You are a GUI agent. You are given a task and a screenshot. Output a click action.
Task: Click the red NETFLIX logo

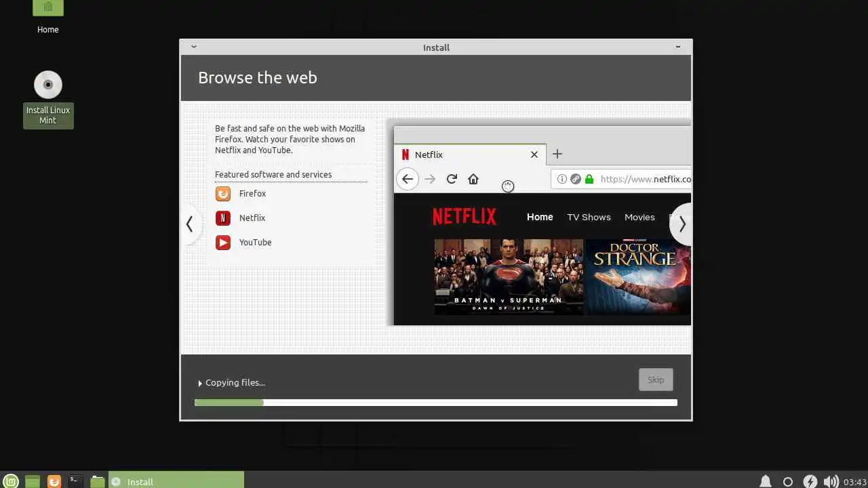[465, 217]
